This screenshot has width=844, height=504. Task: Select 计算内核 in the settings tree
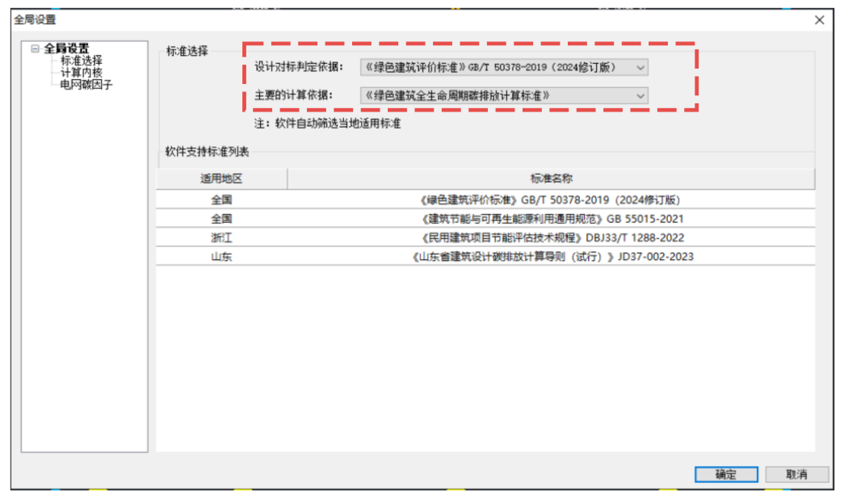point(81,73)
